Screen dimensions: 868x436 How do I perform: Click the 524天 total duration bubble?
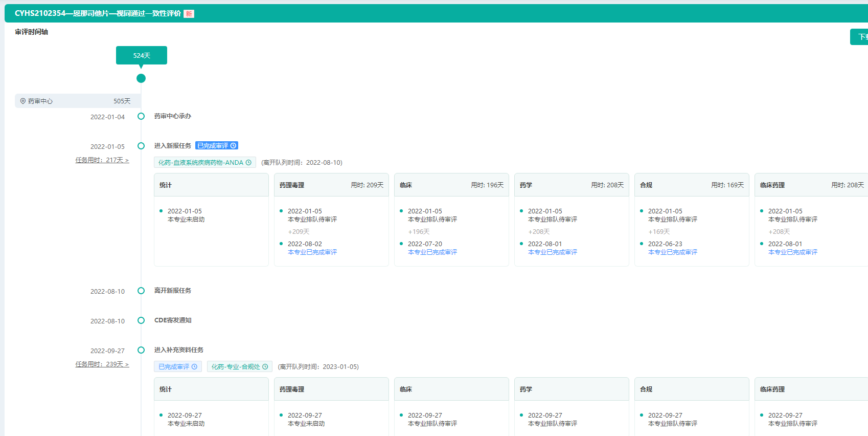click(x=142, y=55)
